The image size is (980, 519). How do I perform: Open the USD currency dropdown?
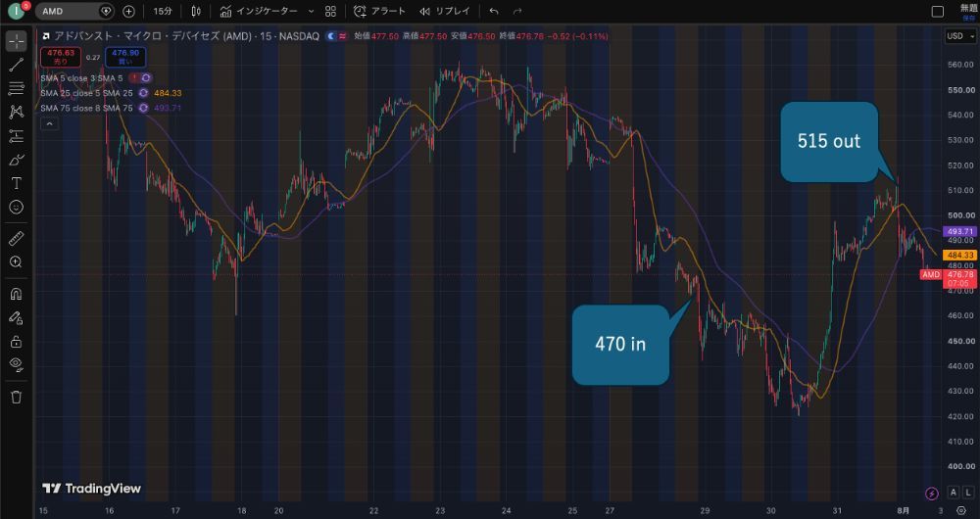[x=959, y=36]
